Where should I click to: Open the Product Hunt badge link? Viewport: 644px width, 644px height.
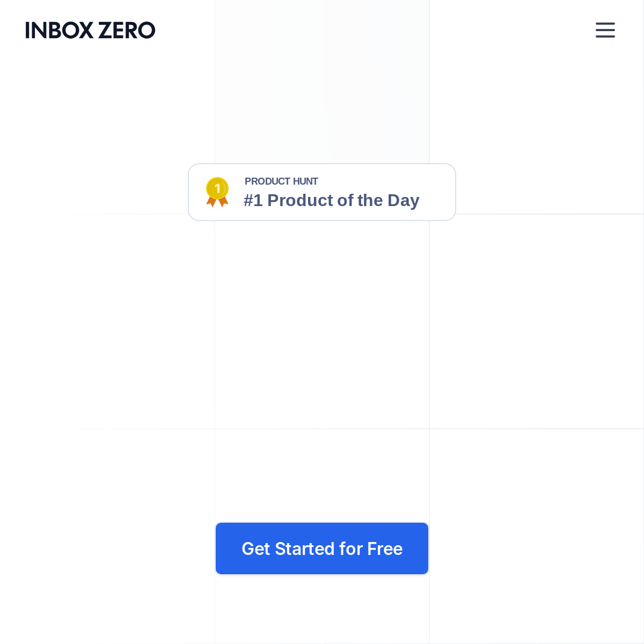[x=322, y=192]
